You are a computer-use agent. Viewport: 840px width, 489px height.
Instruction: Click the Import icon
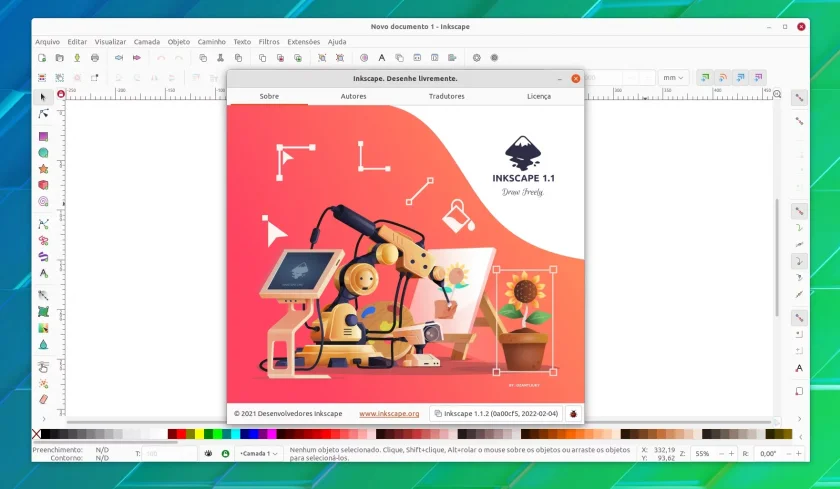(119, 58)
